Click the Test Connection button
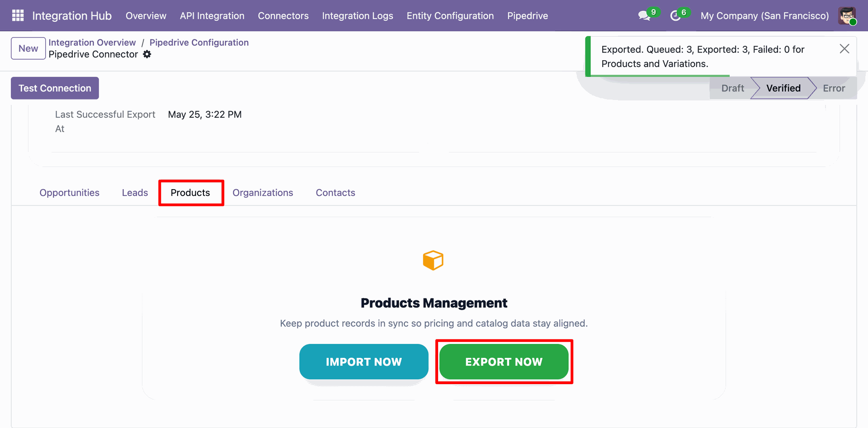 point(55,88)
